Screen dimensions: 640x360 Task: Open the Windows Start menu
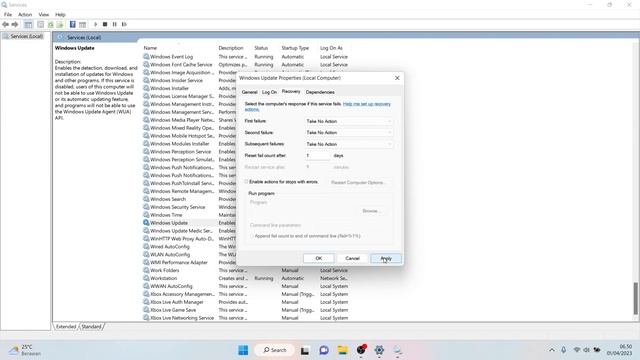tap(243, 350)
